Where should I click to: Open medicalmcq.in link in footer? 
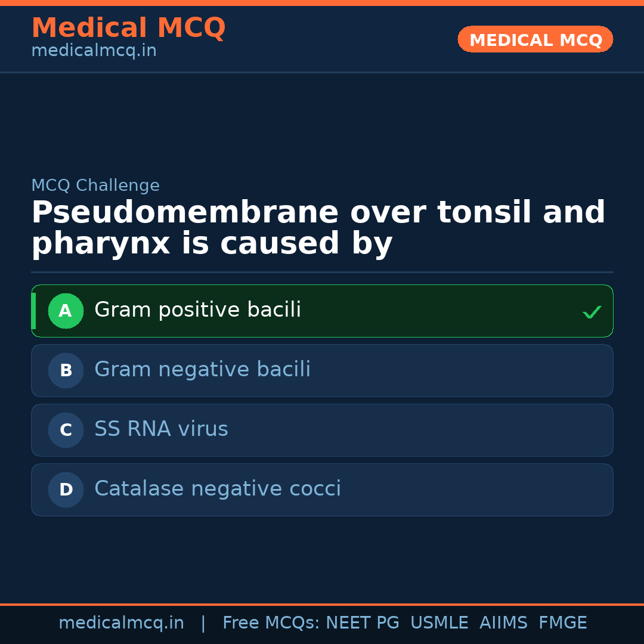121,623
